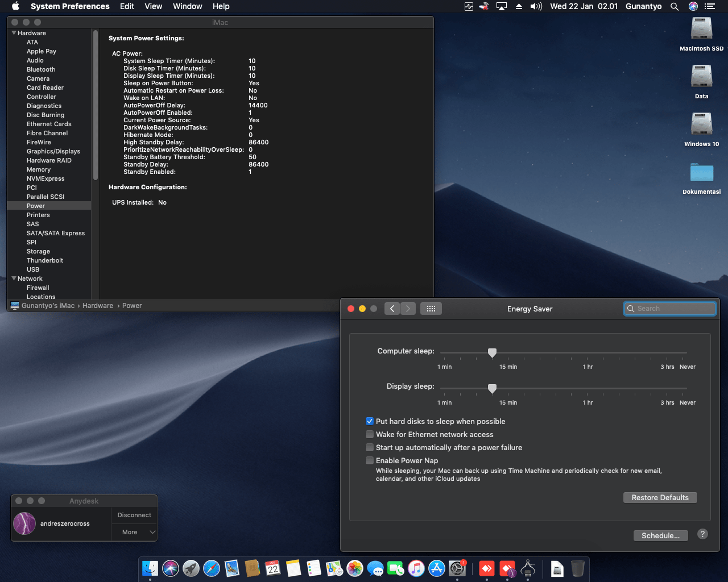This screenshot has width=728, height=582.
Task: Open the Trash in the Dock
Action: click(x=577, y=568)
